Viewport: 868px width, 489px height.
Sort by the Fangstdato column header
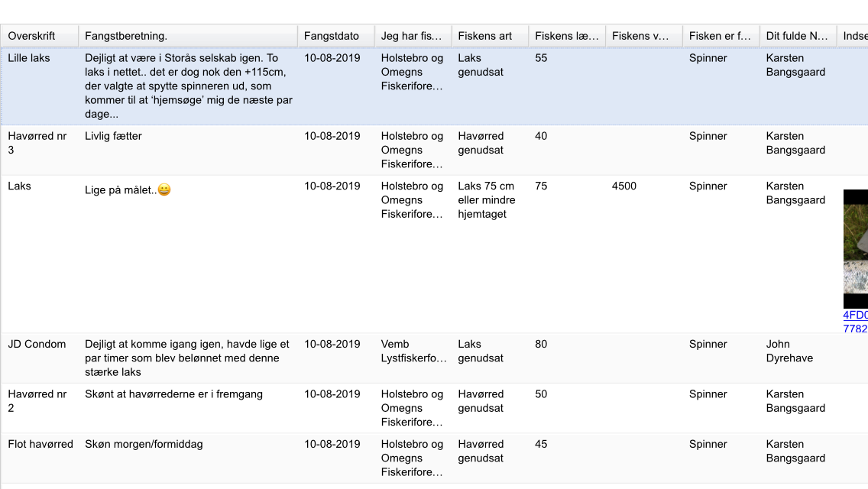[336, 36]
